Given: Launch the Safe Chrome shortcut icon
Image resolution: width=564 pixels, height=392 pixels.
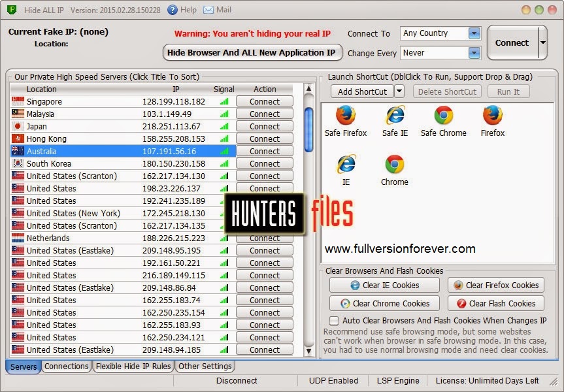Looking at the screenshot, I should [x=444, y=115].
